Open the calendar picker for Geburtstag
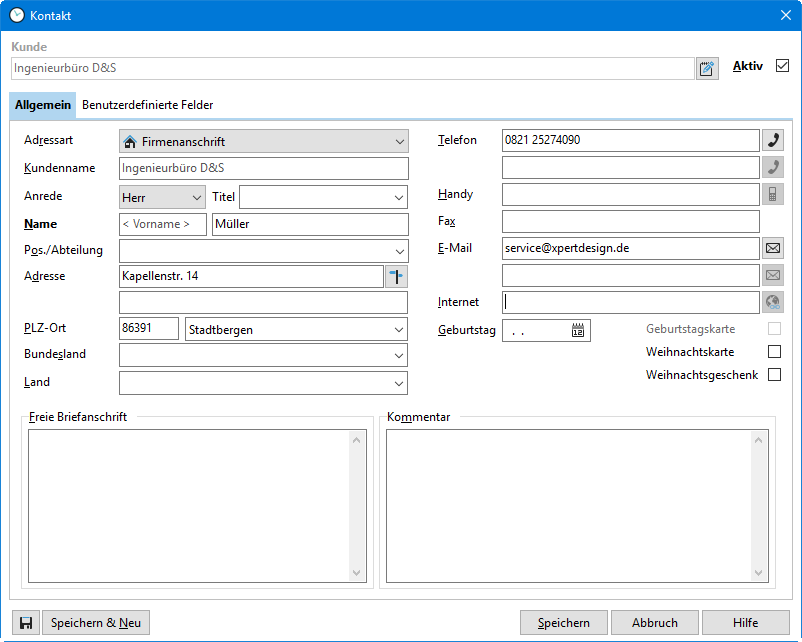Viewport: 802px width, 642px height. (578, 330)
